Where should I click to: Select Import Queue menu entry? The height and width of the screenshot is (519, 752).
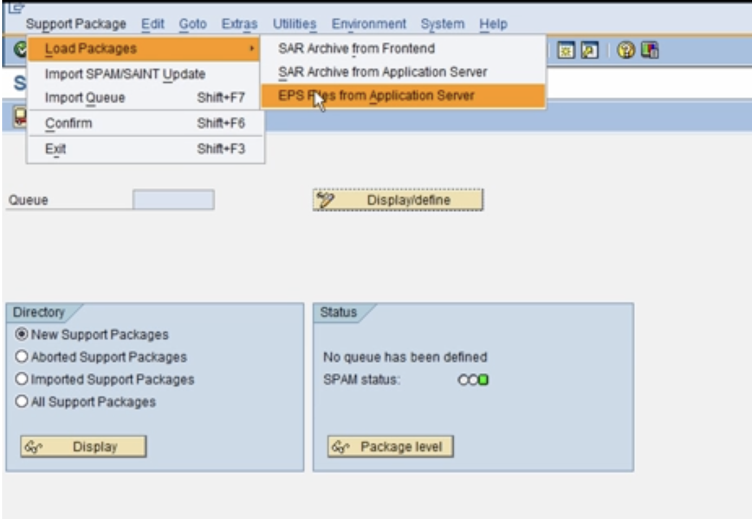tap(145, 97)
